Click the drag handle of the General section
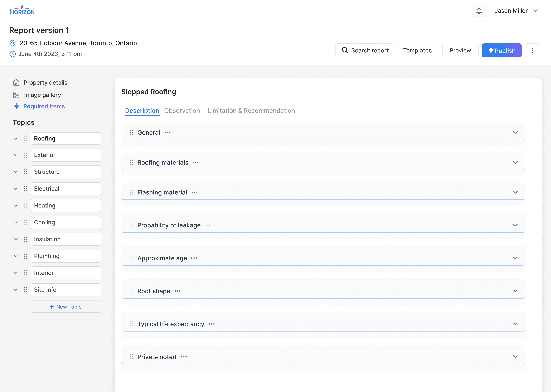 132,133
